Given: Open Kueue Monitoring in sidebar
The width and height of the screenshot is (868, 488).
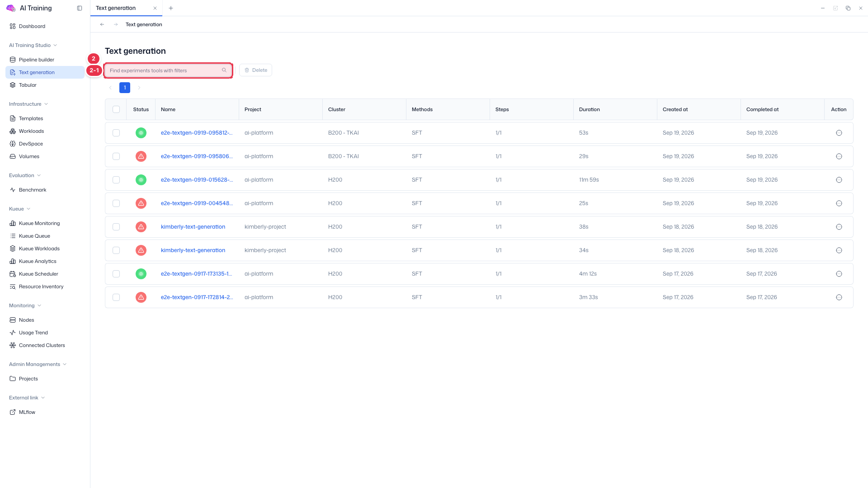Looking at the screenshot, I should (45, 223).
